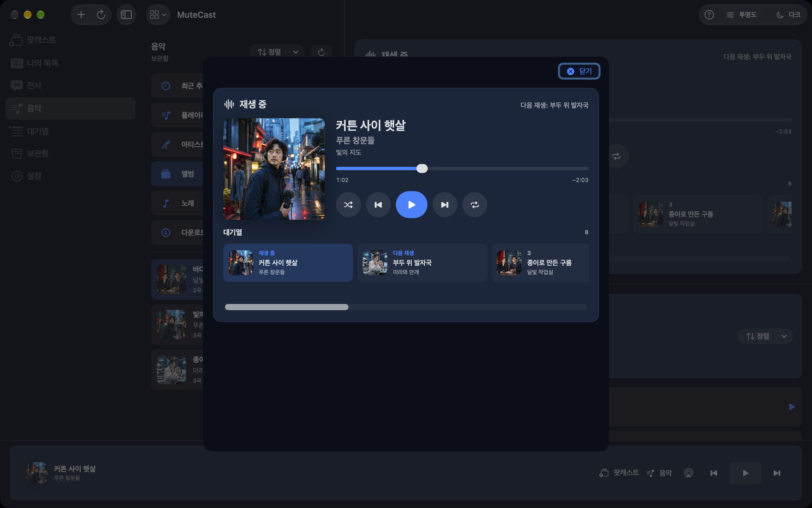Screen dimensions: 812x508
Task: Toggle repeat in the modal player
Action: 475,205
